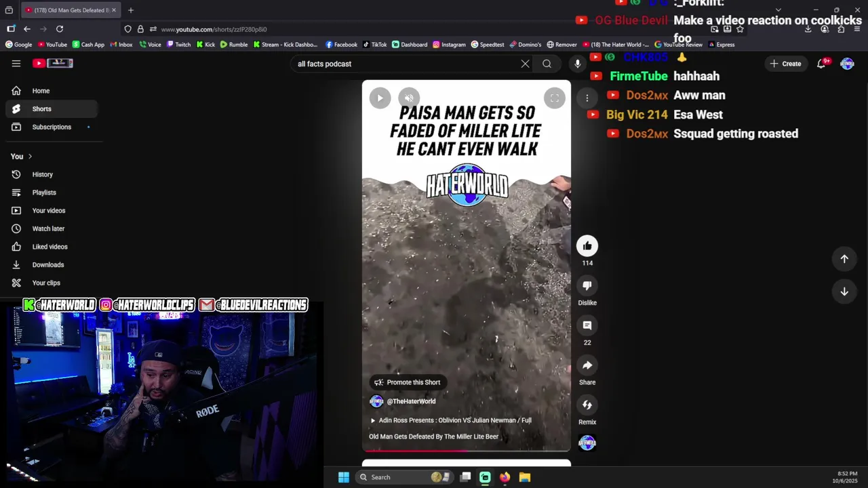Image resolution: width=868 pixels, height=488 pixels.
Task: Open Your videos
Action: (x=52, y=211)
